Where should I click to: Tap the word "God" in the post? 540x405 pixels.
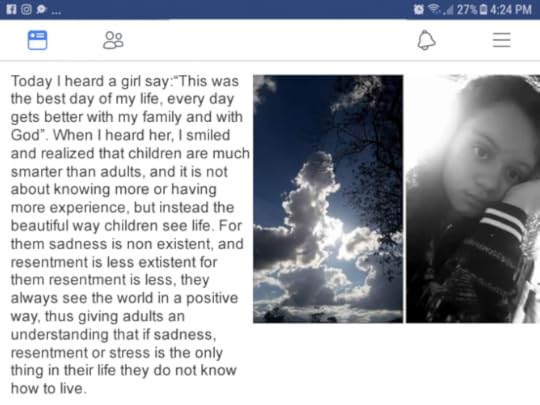click(25, 135)
